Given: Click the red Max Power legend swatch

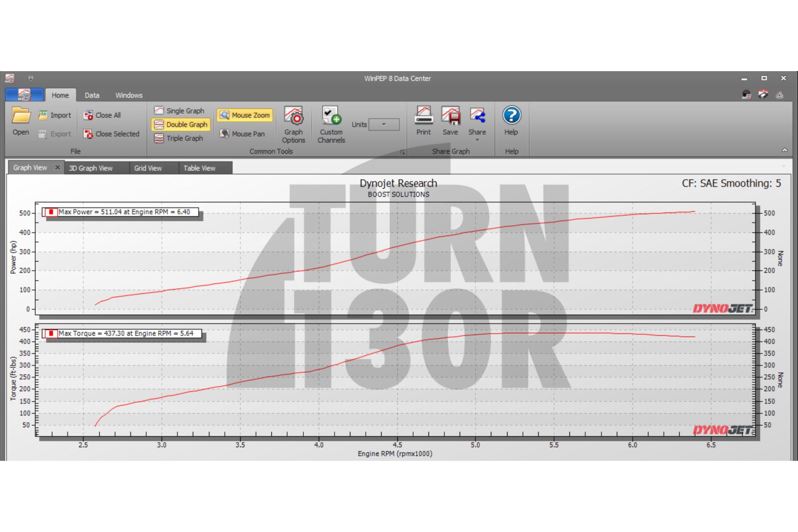Looking at the screenshot, I should click(51, 212).
